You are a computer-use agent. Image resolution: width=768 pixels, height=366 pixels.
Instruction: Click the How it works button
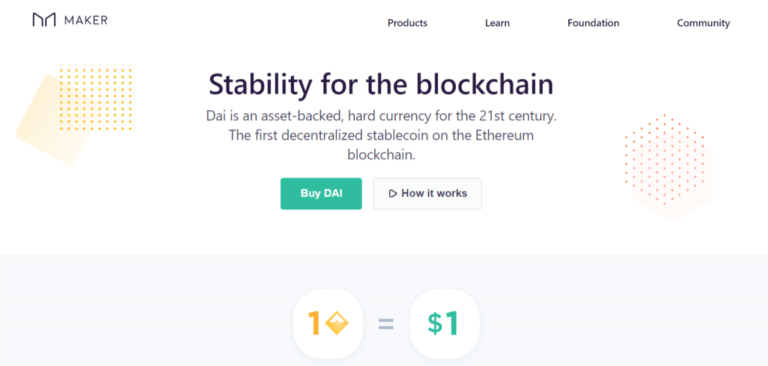point(428,194)
